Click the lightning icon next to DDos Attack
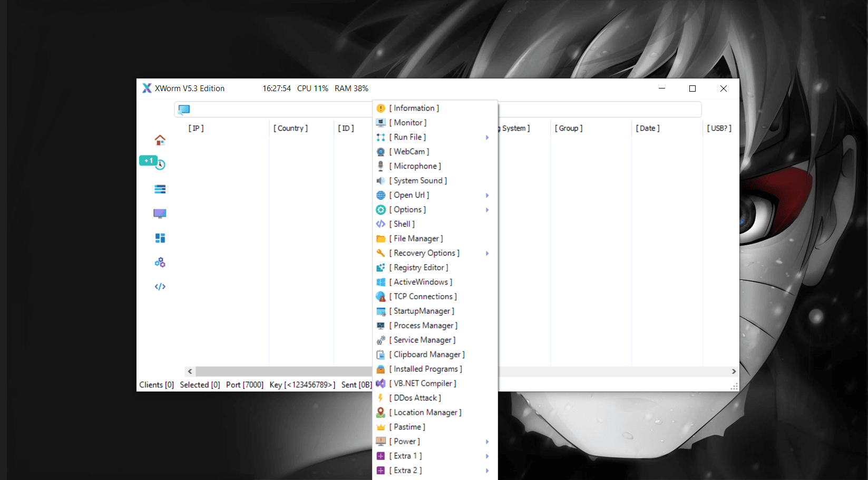The height and width of the screenshot is (480, 868). 381,398
